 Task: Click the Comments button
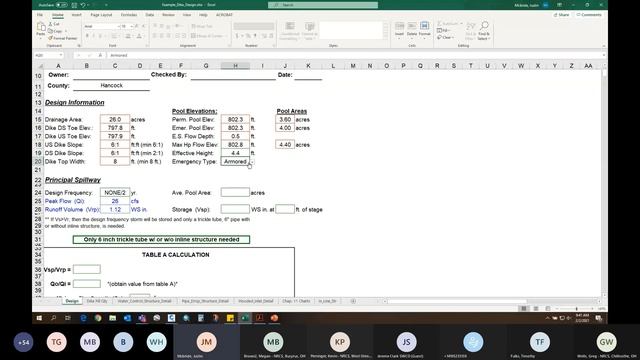589,15
